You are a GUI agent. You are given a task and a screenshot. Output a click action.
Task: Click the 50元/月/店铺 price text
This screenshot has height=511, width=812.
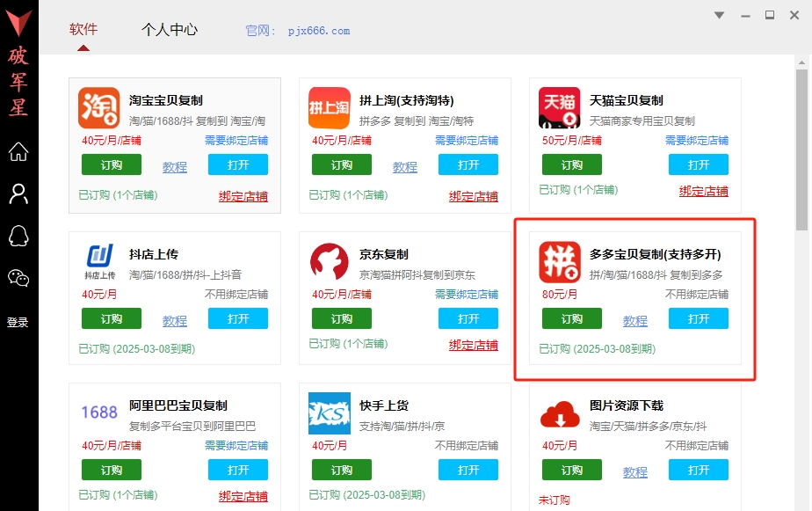[x=572, y=141]
